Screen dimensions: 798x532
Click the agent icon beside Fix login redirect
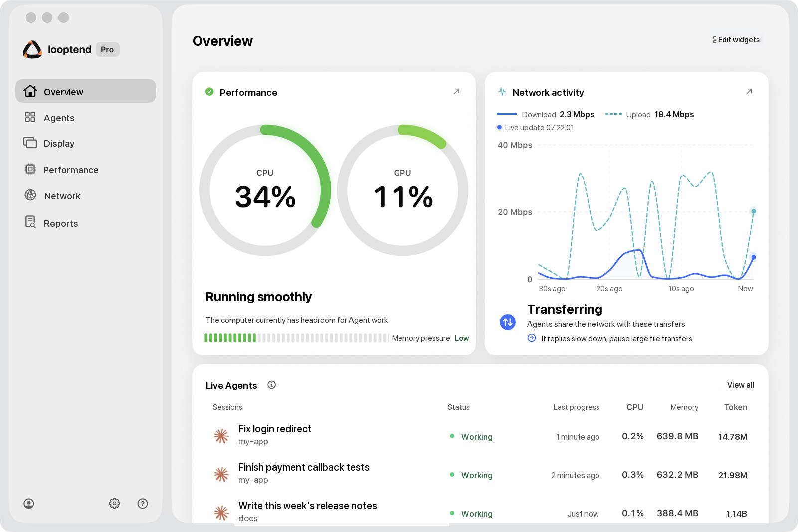(x=221, y=436)
